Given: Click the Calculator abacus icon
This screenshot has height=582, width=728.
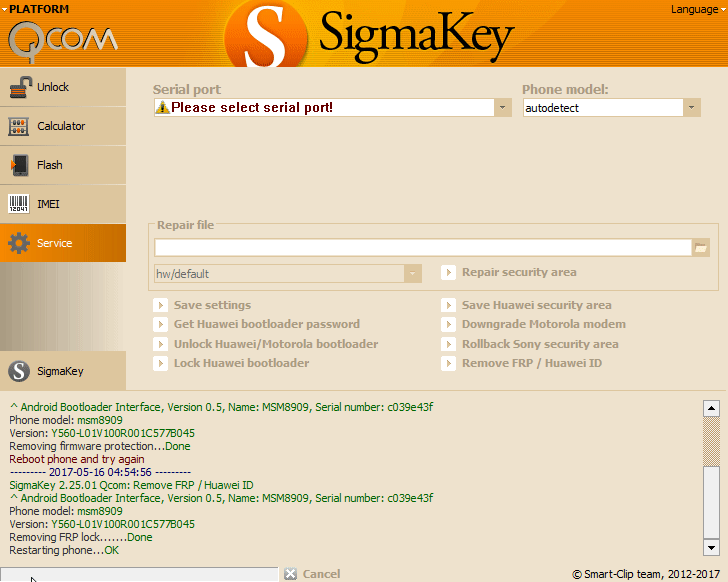Looking at the screenshot, I should [x=19, y=126].
